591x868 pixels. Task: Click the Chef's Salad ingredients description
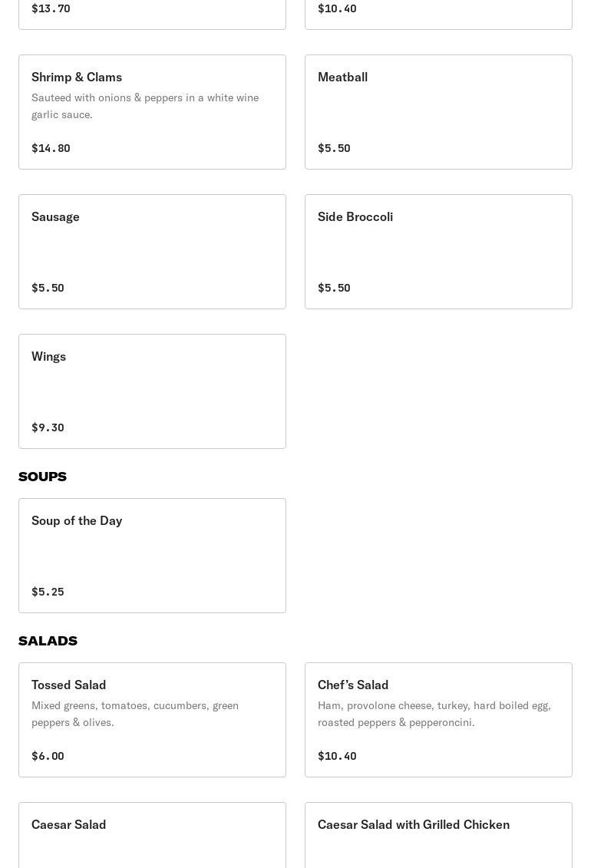click(x=434, y=714)
